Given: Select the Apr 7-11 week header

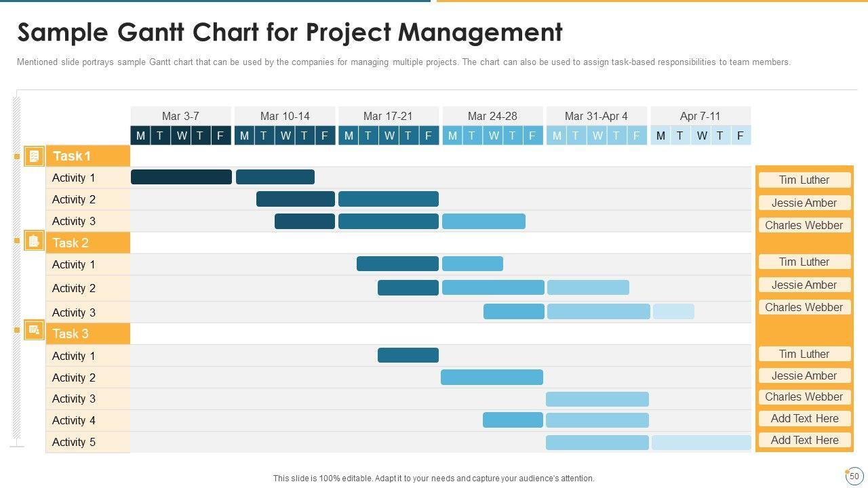Looking at the screenshot, I should tap(700, 116).
